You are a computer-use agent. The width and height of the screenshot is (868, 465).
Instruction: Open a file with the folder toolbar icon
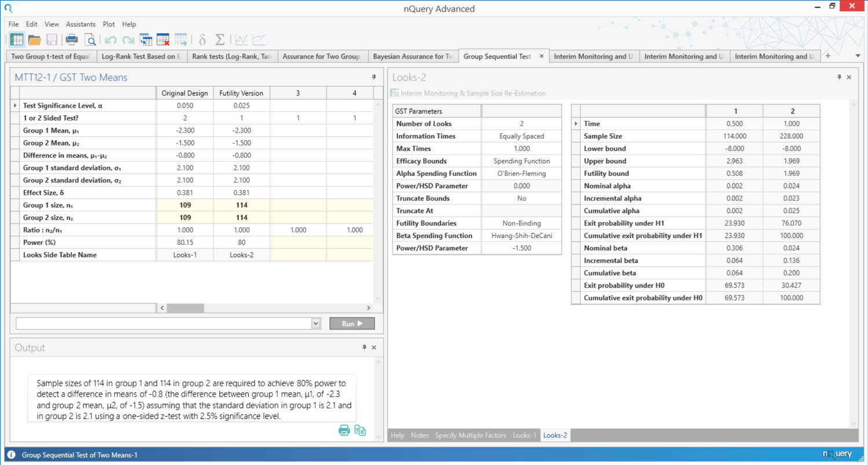[x=34, y=39]
